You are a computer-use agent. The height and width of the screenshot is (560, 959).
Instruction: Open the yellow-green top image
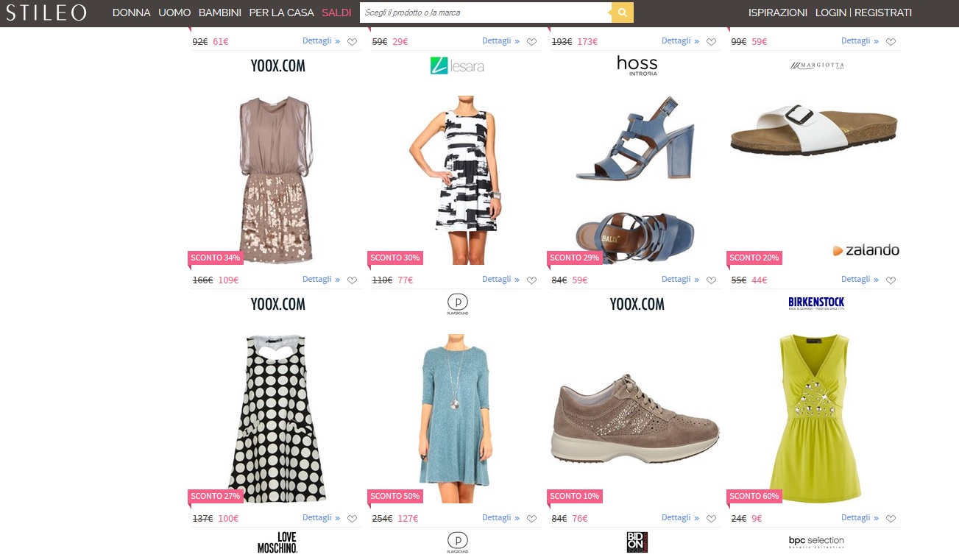[x=815, y=418]
